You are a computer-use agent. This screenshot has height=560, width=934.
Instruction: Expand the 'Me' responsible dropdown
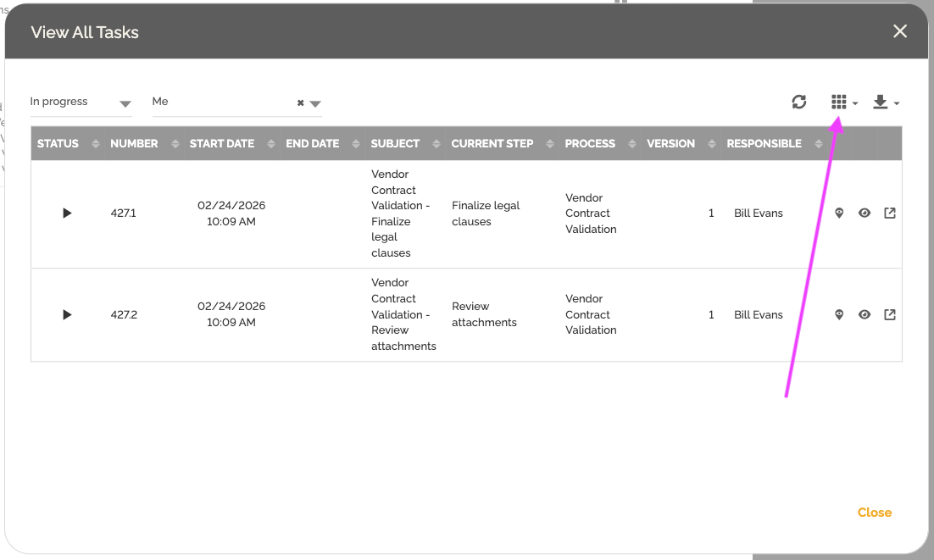[315, 104]
